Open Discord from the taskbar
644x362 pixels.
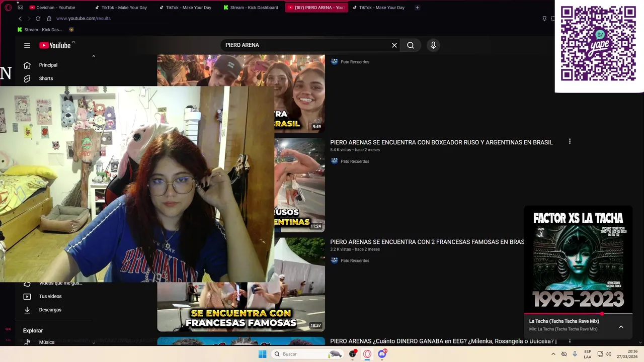tap(382, 354)
